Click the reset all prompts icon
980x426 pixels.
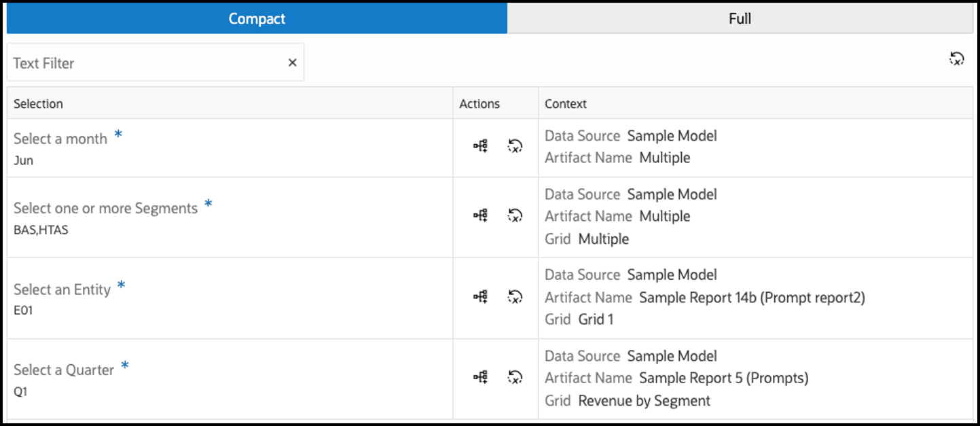(x=956, y=59)
